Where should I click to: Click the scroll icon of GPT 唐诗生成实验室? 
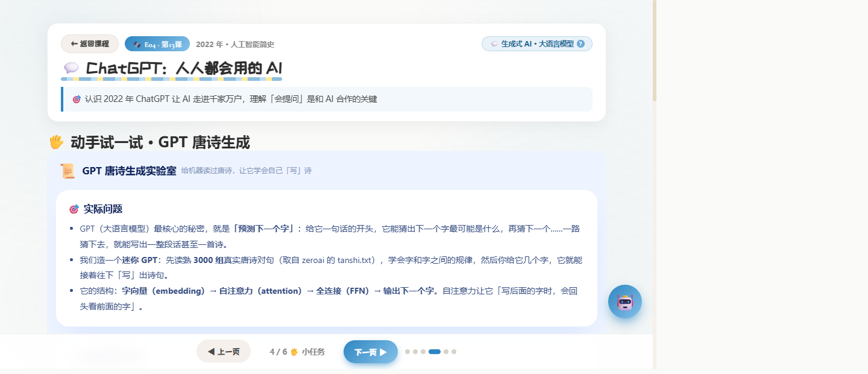pos(68,171)
